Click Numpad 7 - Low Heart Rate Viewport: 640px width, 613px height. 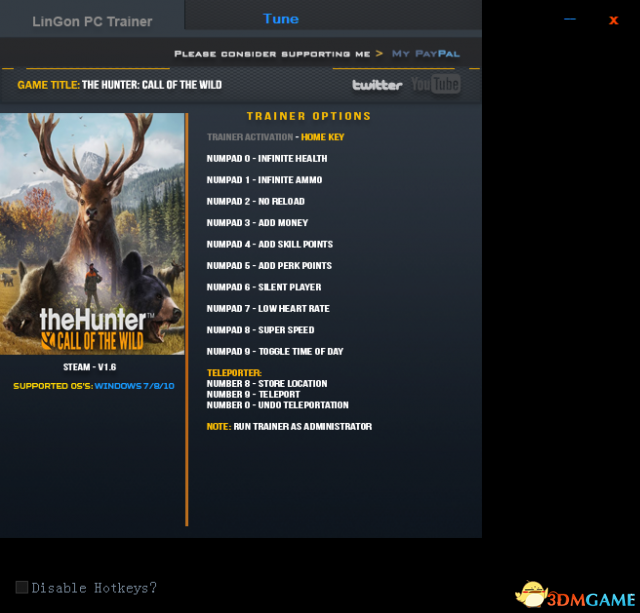click(268, 309)
